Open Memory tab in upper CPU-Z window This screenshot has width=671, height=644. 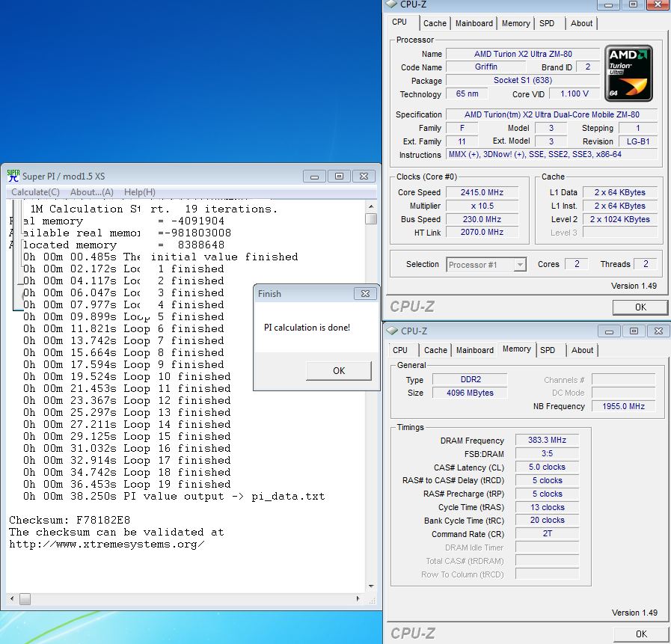tap(515, 23)
